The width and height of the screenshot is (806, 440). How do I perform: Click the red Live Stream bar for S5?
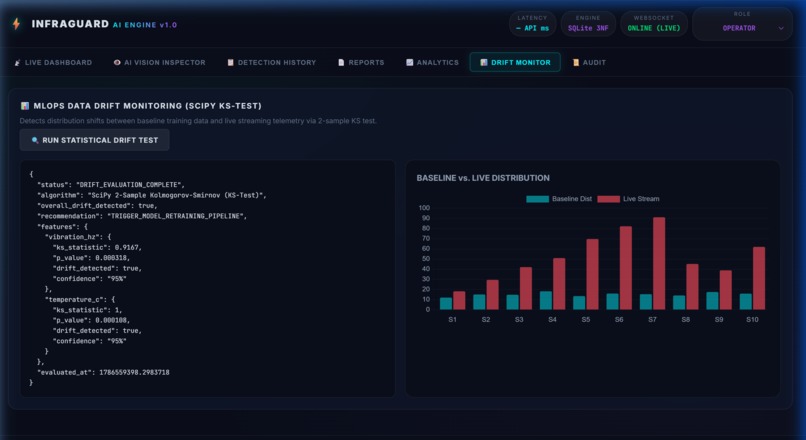[592, 274]
